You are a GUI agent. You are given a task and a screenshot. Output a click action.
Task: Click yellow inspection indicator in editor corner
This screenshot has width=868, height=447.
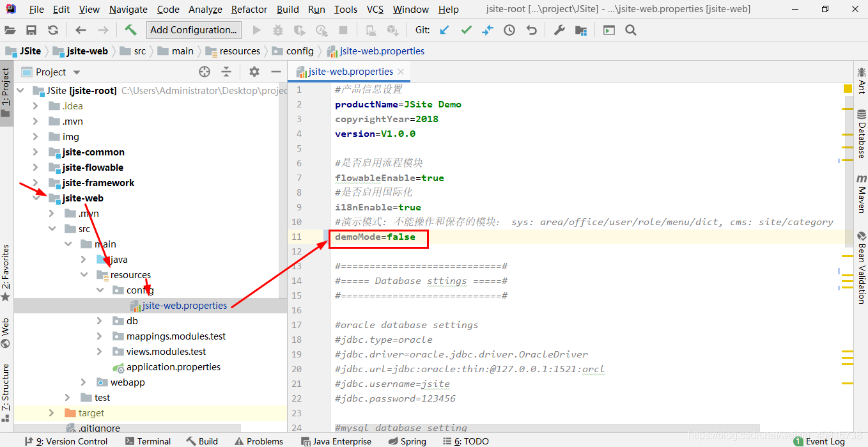tap(848, 89)
